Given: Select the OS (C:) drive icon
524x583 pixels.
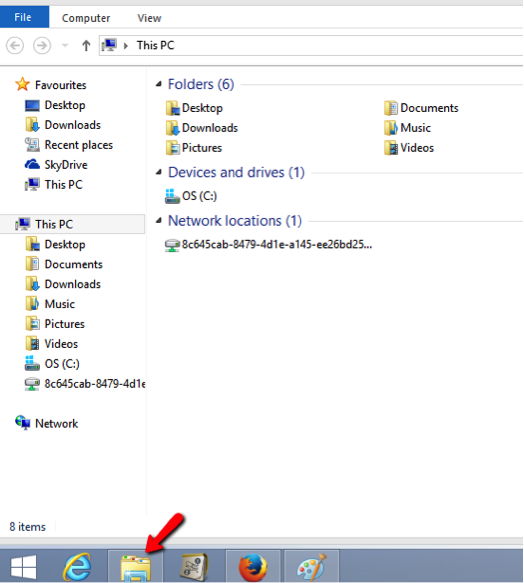Looking at the screenshot, I should 173,196.
